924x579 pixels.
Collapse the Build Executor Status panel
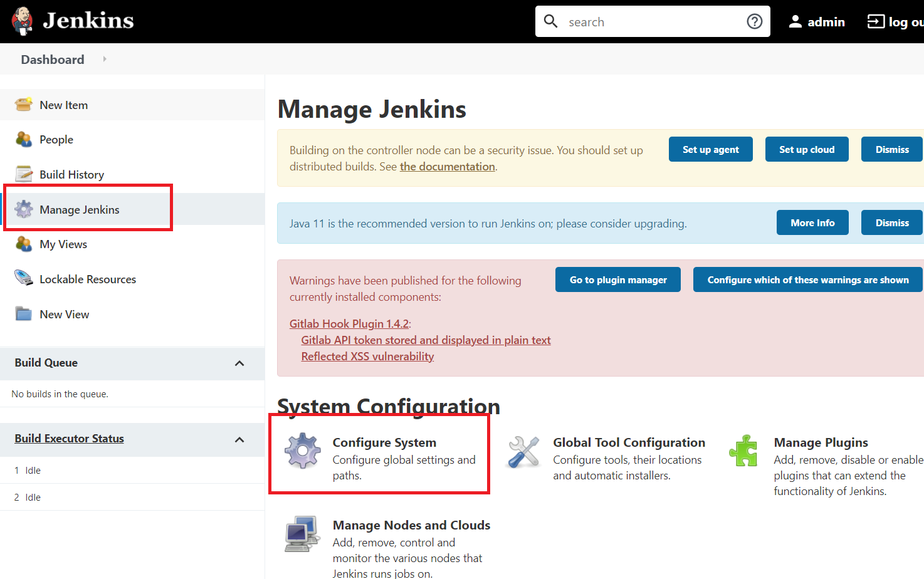(x=239, y=440)
